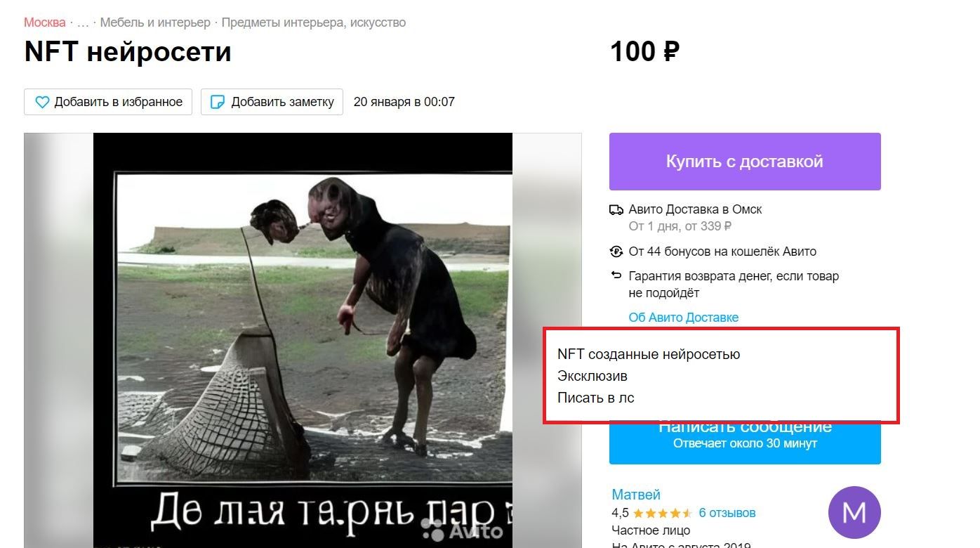The height and width of the screenshot is (548, 980).
Task: Write a message to the seller
Action: point(745,443)
